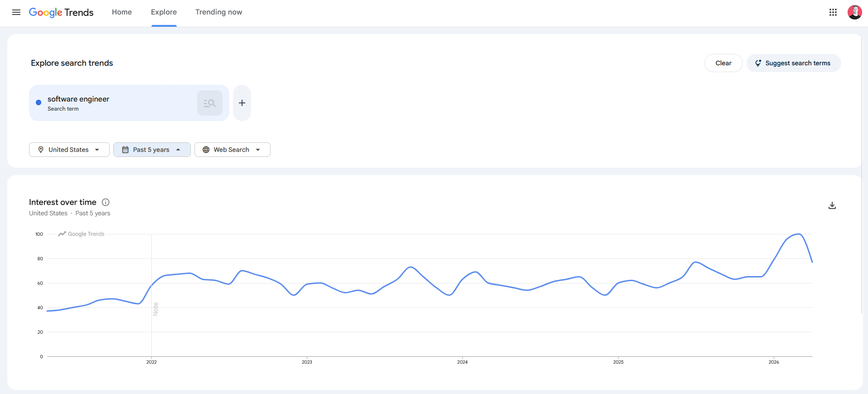Expand the United States region dropdown
The width and height of the screenshot is (868, 394).
coord(69,150)
